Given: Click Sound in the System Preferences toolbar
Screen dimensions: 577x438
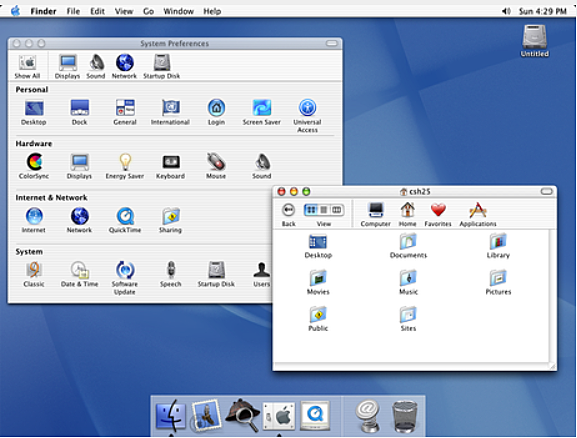Looking at the screenshot, I should (x=96, y=66).
